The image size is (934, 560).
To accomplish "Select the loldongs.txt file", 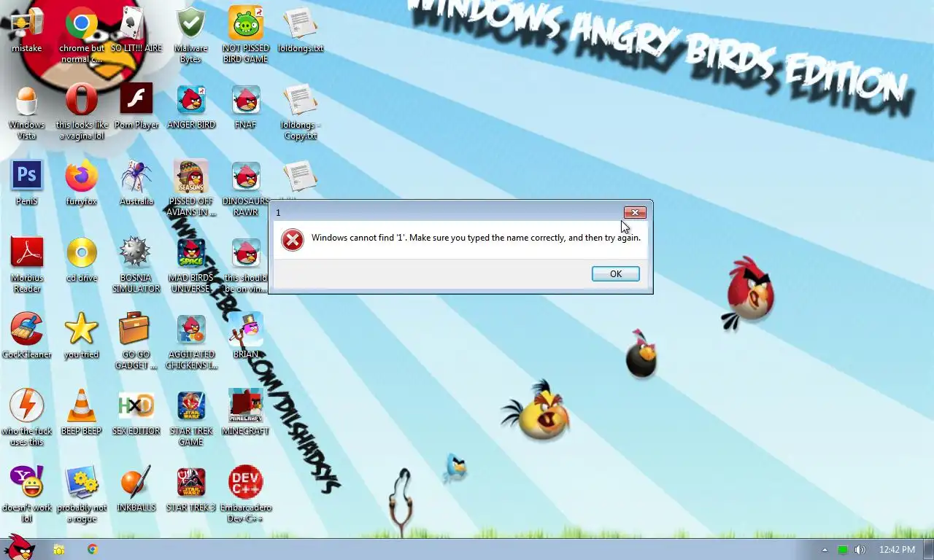I will click(301, 30).
